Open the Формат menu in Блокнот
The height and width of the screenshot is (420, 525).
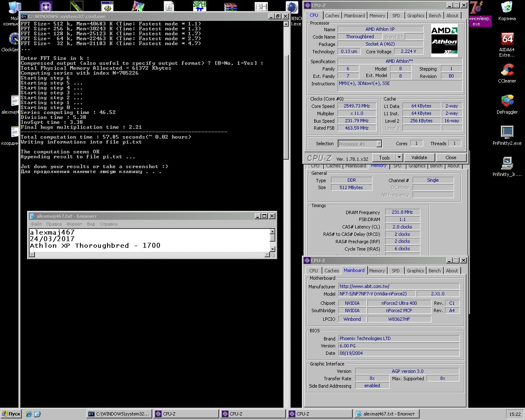click(74, 224)
